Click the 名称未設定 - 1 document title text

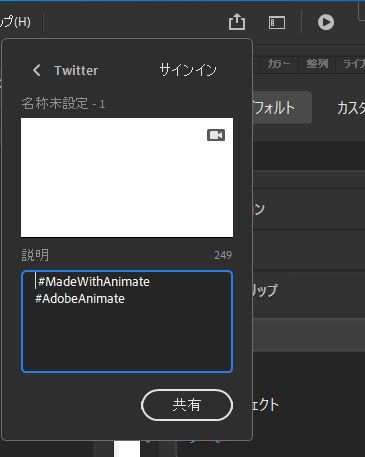click(x=63, y=103)
